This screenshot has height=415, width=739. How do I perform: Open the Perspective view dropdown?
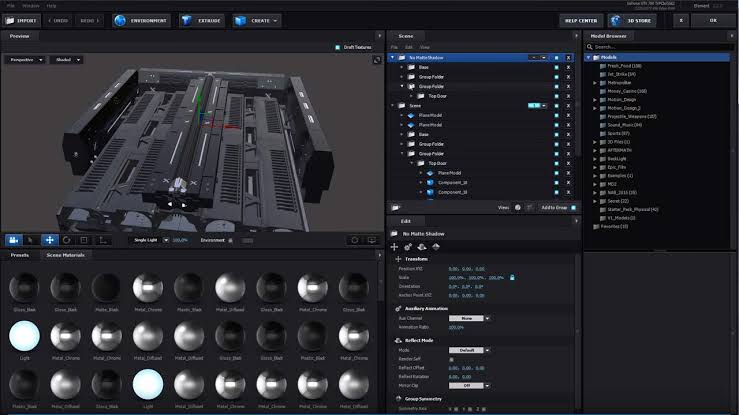(25, 60)
